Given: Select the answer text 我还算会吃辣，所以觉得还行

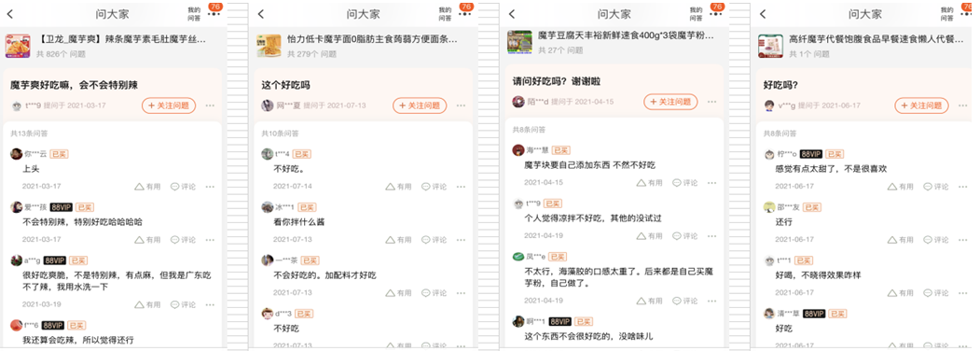Looking at the screenshot, I should coord(78,341).
